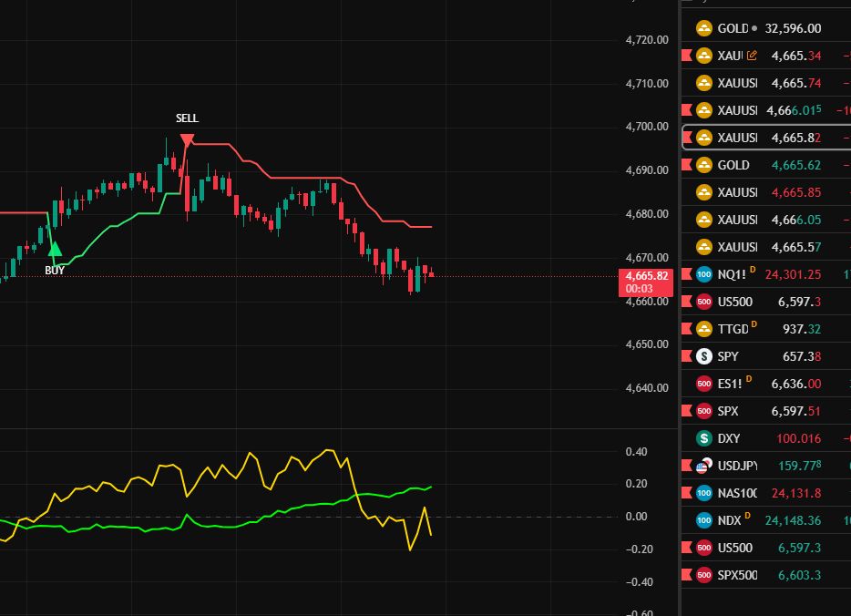851x616 pixels.
Task: Click the green BUY signal arrow
Action: 55,248
